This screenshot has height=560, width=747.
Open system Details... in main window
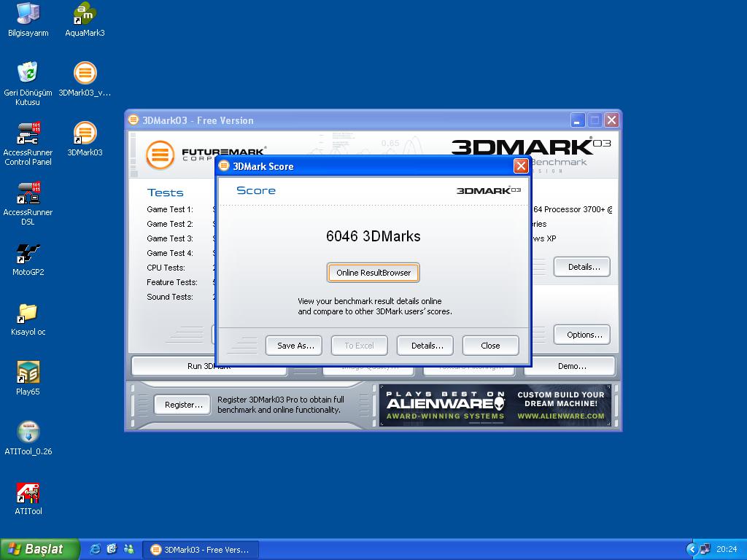581,267
